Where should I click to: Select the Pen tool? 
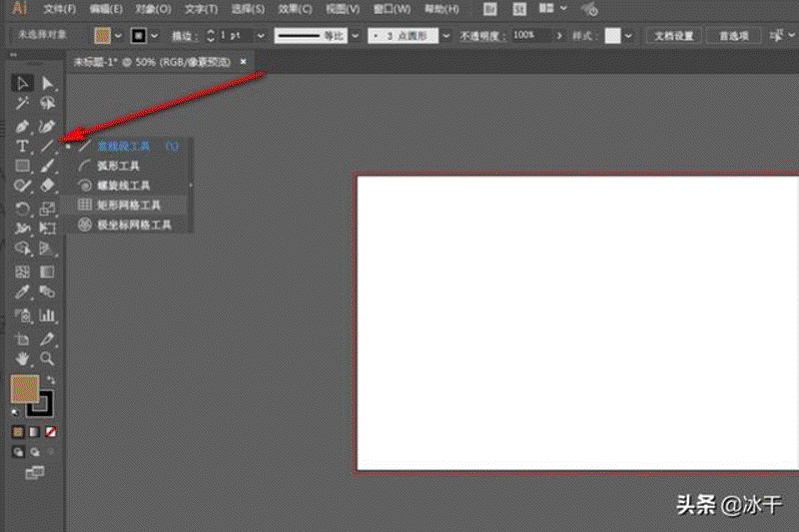point(22,126)
